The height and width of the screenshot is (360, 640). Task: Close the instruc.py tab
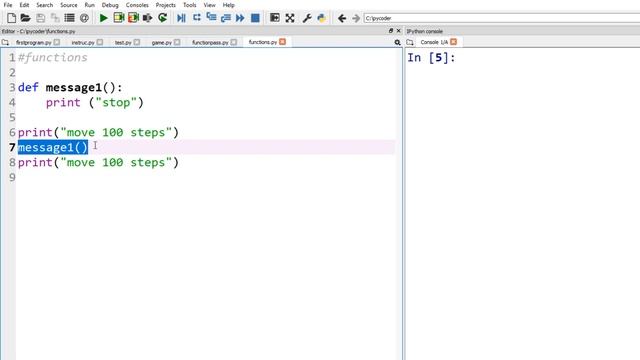[x=100, y=42]
